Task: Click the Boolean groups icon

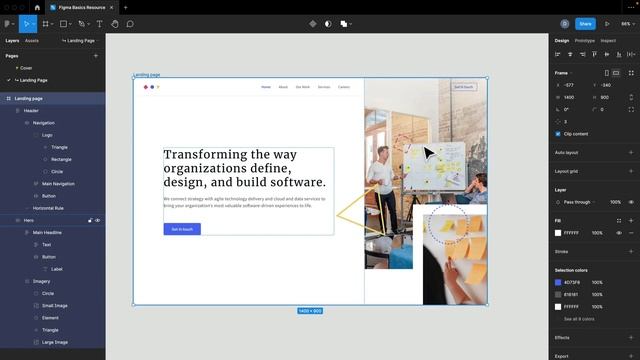Action: click(x=344, y=24)
